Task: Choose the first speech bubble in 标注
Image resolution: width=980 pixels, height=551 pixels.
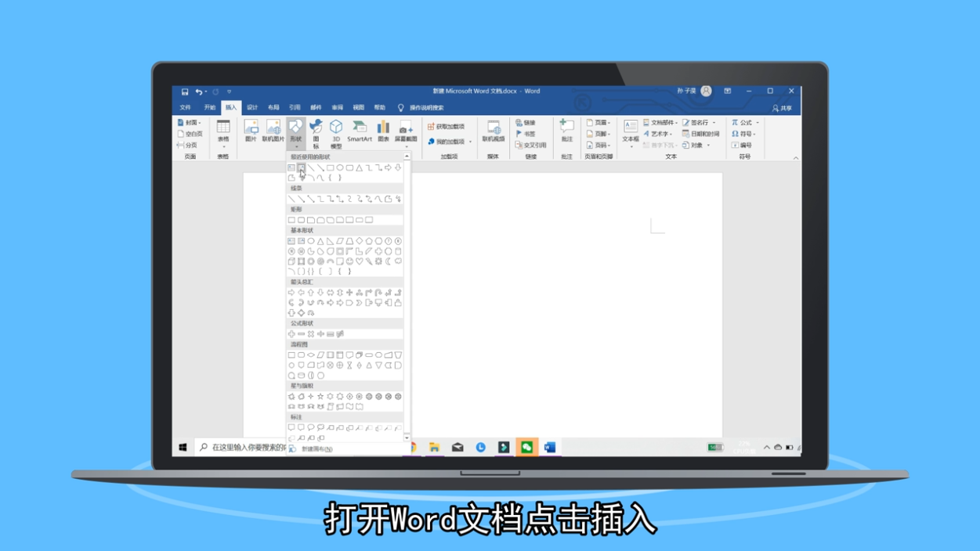Action: coord(291,427)
